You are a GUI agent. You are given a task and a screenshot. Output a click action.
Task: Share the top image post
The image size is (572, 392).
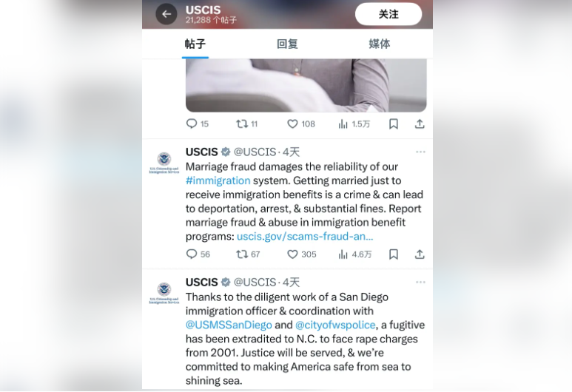click(420, 124)
